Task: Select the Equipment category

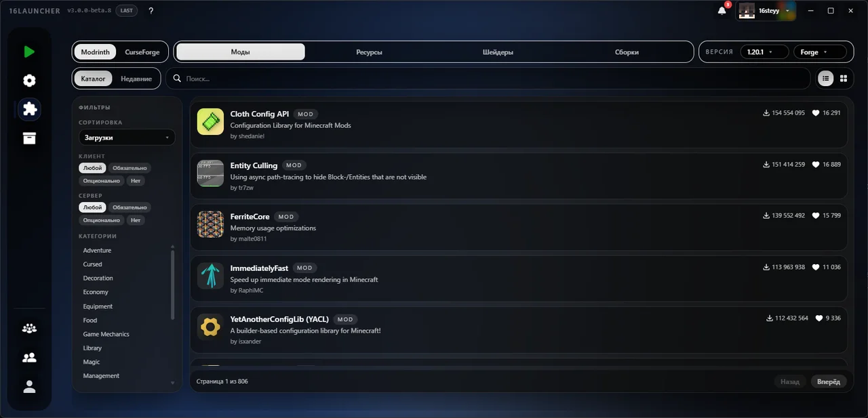Action: [98, 306]
